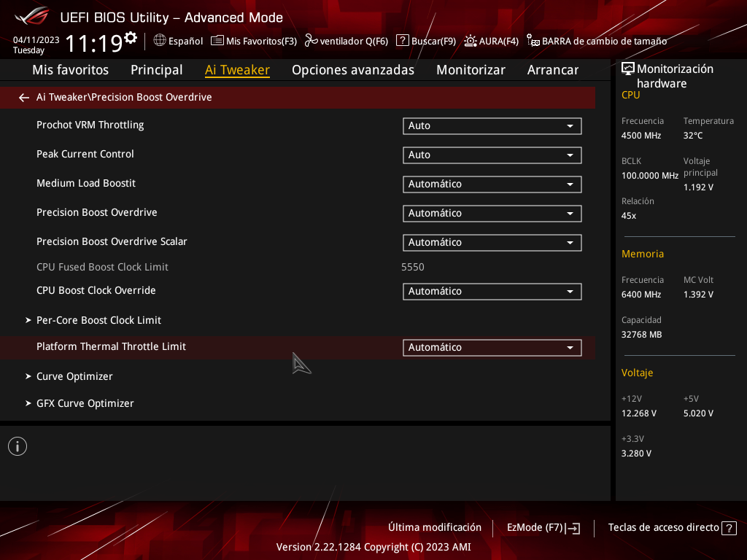Image resolution: width=747 pixels, height=560 pixels.
Task: Open Platform Thermal Throttle Limit dropdown
Action: tap(492, 348)
